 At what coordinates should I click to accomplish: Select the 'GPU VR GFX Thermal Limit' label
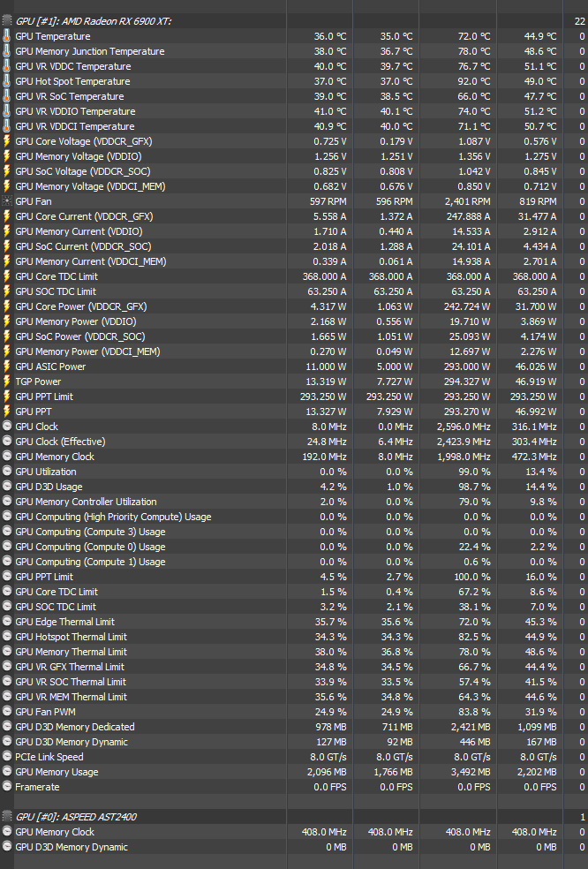[x=70, y=666]
